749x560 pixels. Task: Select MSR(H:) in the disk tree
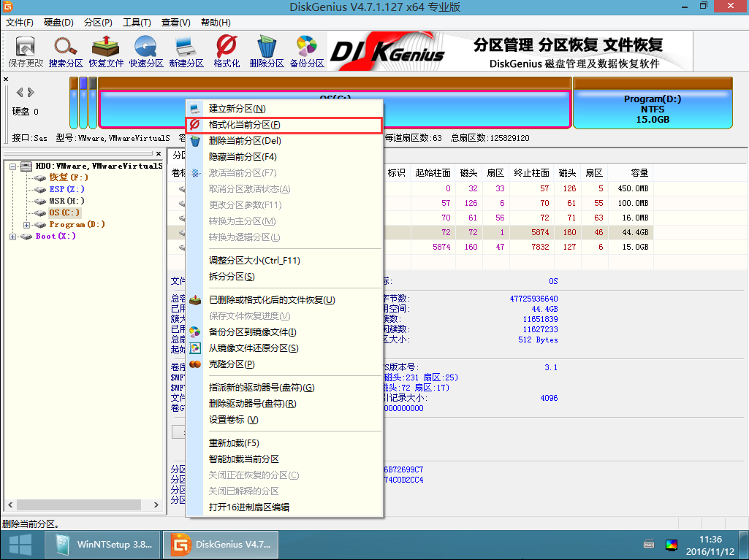(x=66, y=201)
